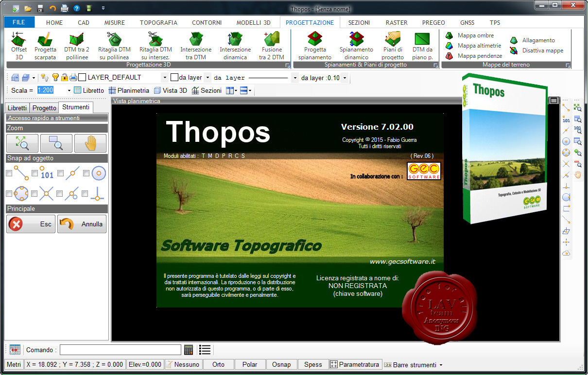The image size is (588, 375).
Task: Choose Ritaglia DTM su polilinea
Action: coord(114,46)
